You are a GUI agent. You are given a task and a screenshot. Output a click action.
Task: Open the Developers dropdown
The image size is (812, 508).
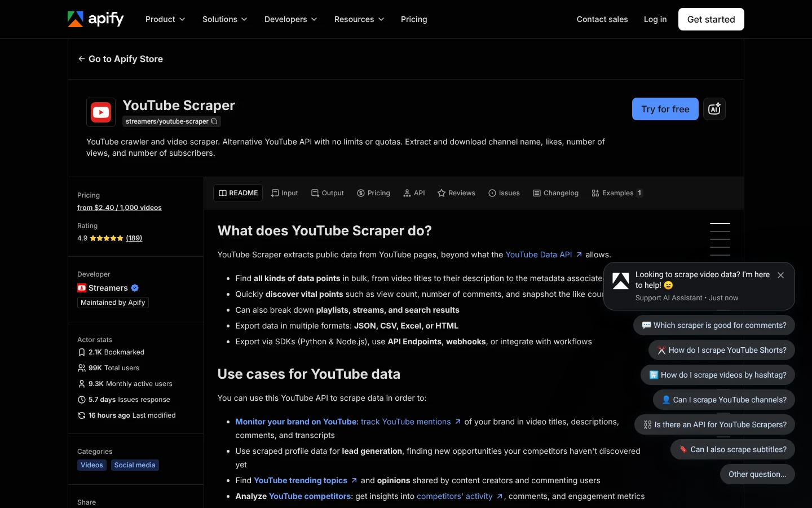291,19
